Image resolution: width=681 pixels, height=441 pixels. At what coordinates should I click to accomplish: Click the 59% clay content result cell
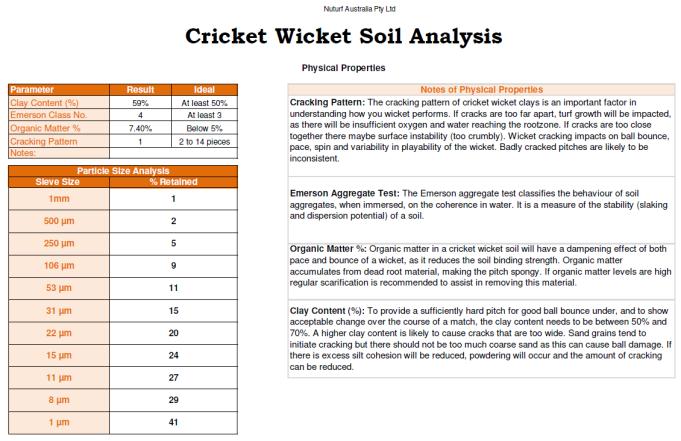pos(140,102)
